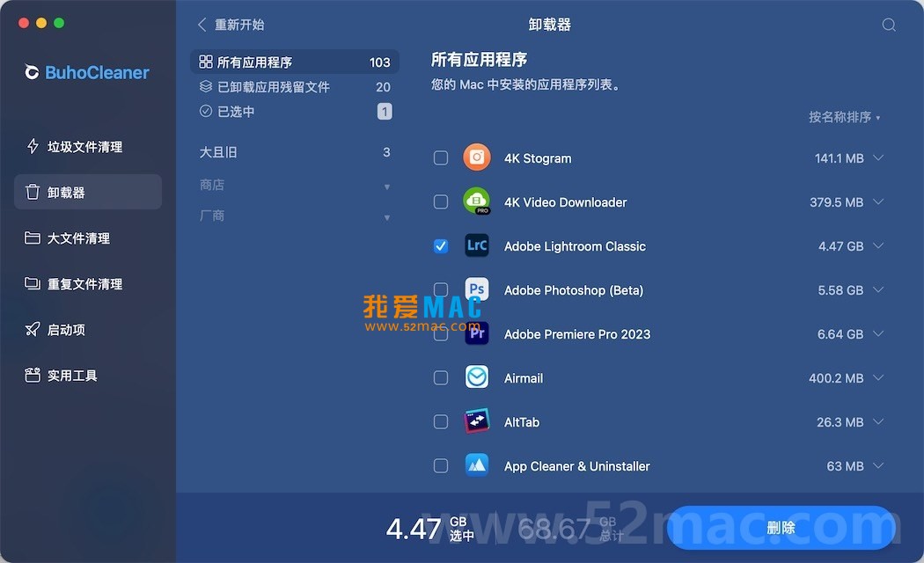The width and height of the screenshot is (924, 563).
Task: Click the 26.3 MB size value
Action: click(x=840, y=421)
